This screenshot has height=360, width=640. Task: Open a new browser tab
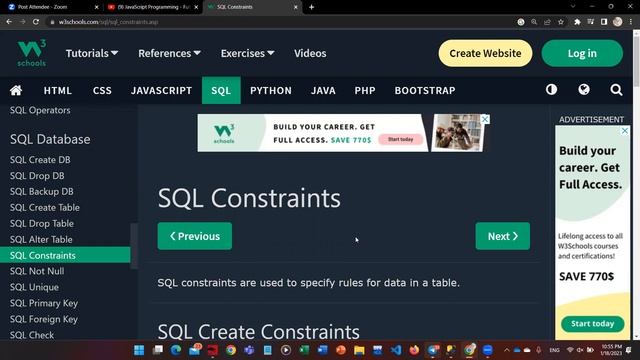[311, 7]
